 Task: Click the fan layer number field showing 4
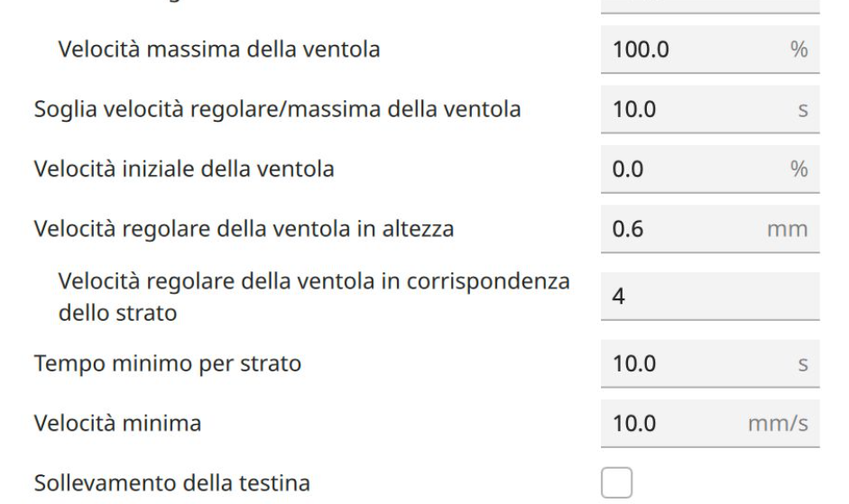[x=709, y=295]
